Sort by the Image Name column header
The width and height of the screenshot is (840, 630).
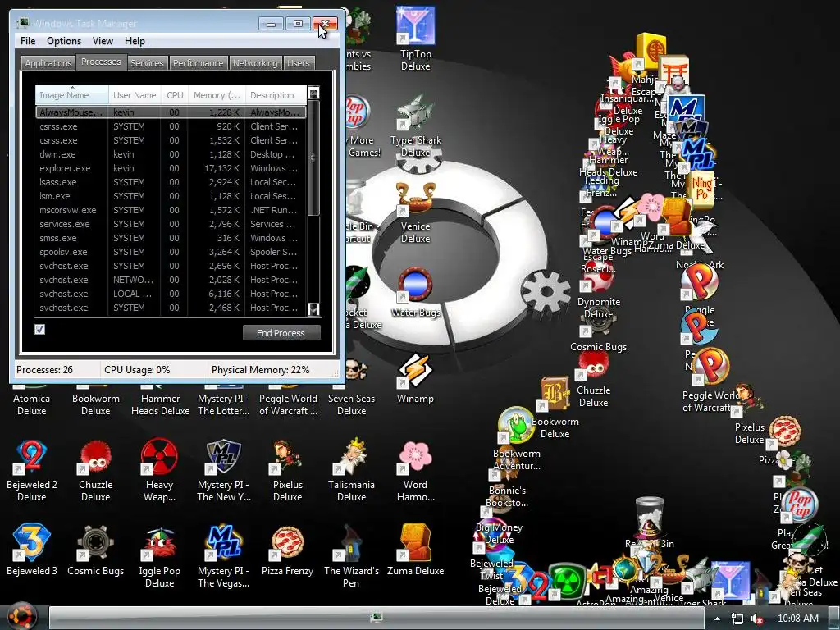[x=71, y=95]
